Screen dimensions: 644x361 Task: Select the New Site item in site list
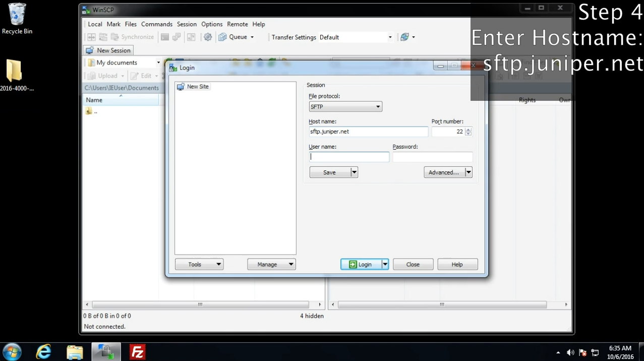click(x=193, y=87)
